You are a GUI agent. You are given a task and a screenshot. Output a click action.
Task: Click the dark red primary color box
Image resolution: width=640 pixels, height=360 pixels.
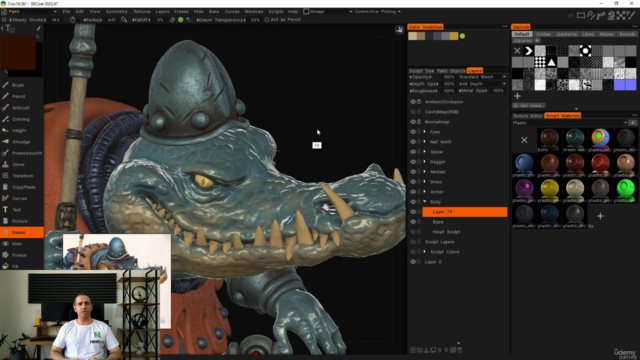18,53
